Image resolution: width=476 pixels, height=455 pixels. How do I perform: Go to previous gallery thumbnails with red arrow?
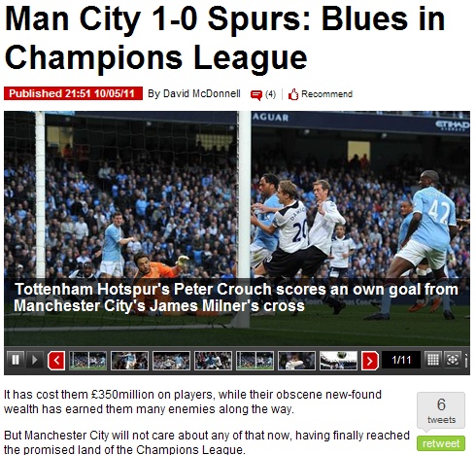(56, 361)
